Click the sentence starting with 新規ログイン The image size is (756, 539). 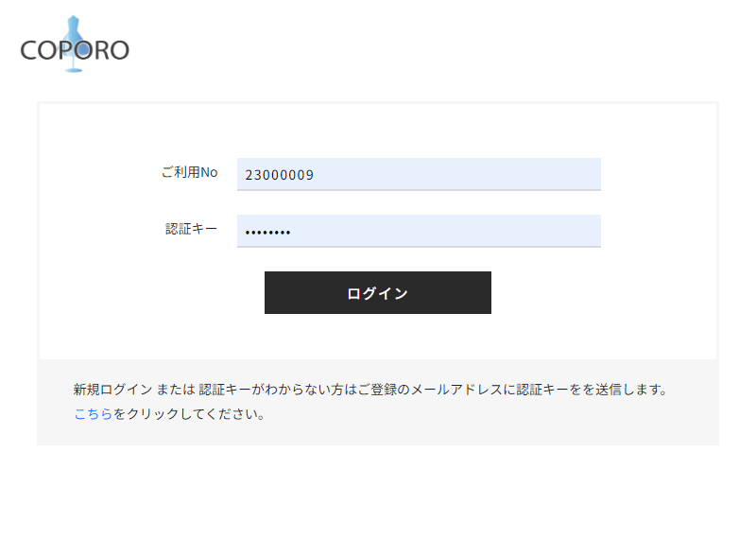point(370,390)
